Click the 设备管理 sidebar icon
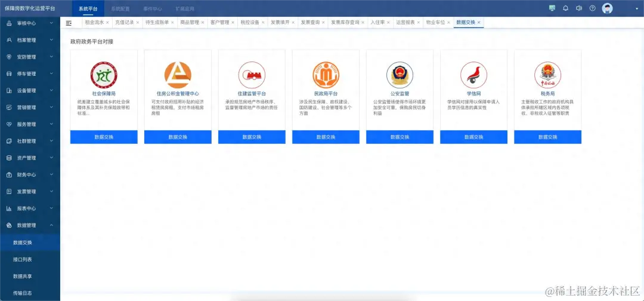 click(x=8, y=91)
